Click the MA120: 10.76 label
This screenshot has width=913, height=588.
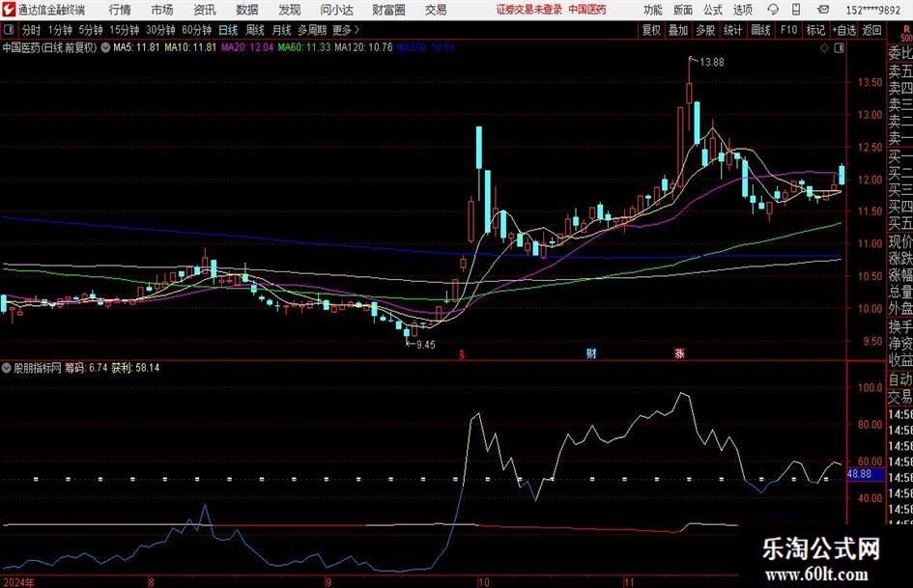364,47
